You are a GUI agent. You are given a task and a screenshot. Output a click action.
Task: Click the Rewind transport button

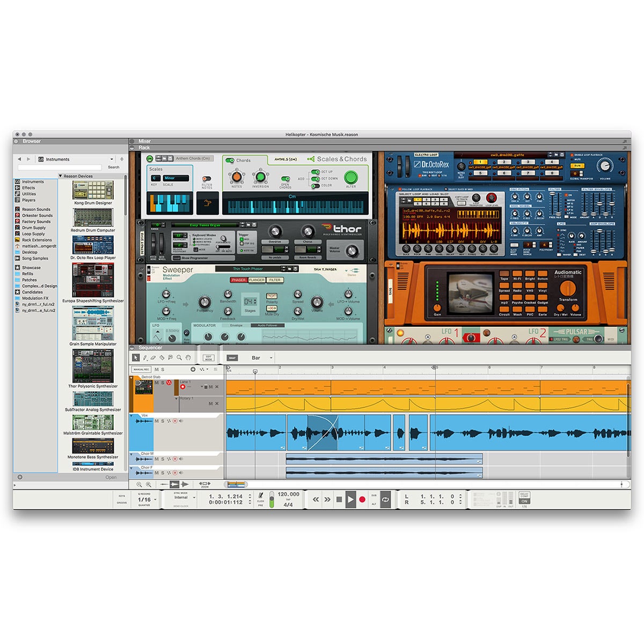(x=316, y=500)
